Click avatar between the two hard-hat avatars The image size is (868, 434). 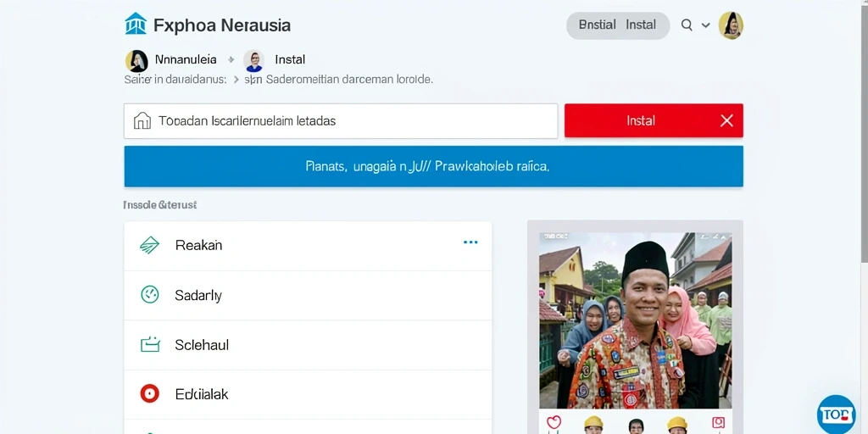coord(636,426)
